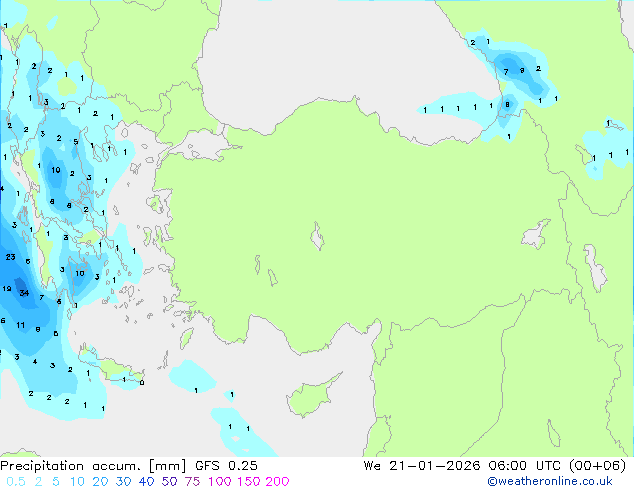Click the 100 value in the color legend

coord(220,482)
